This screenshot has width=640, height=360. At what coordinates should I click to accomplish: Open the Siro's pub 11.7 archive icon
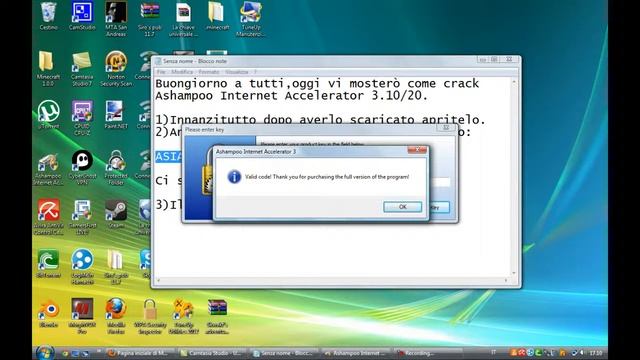click(149, 19)
